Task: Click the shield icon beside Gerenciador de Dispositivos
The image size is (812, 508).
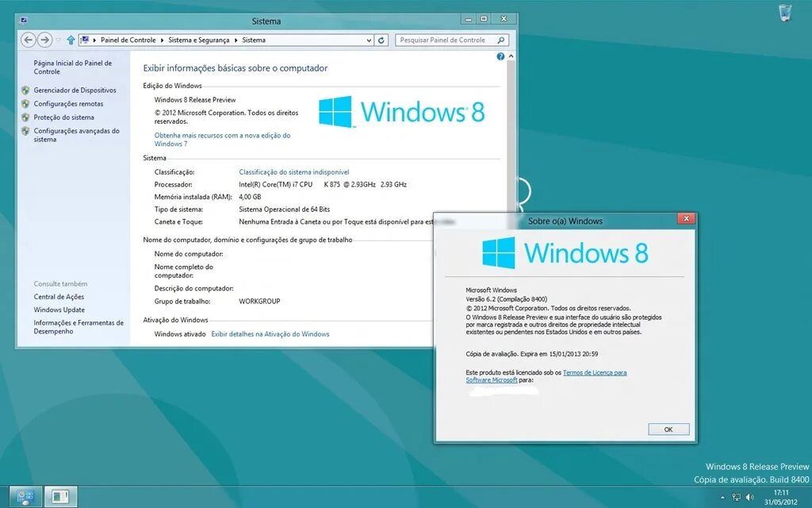Action: (x=25, y=90)
